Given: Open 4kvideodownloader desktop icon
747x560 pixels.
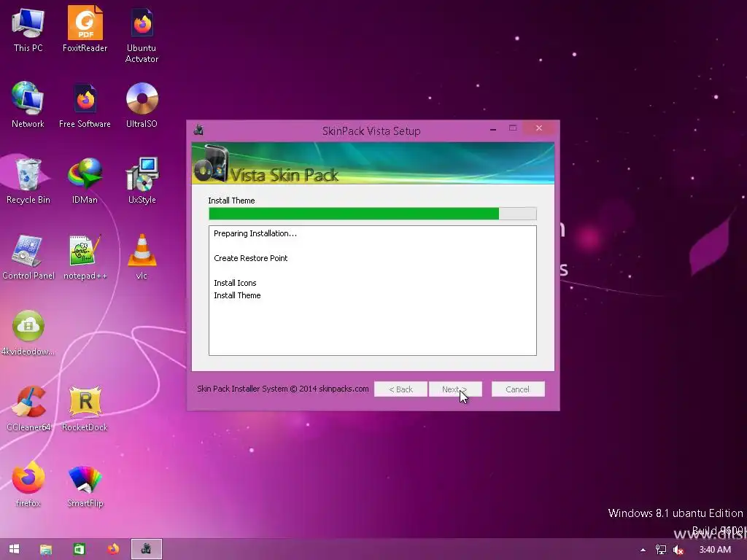Looking at the screenshot, I should point(28,332).
